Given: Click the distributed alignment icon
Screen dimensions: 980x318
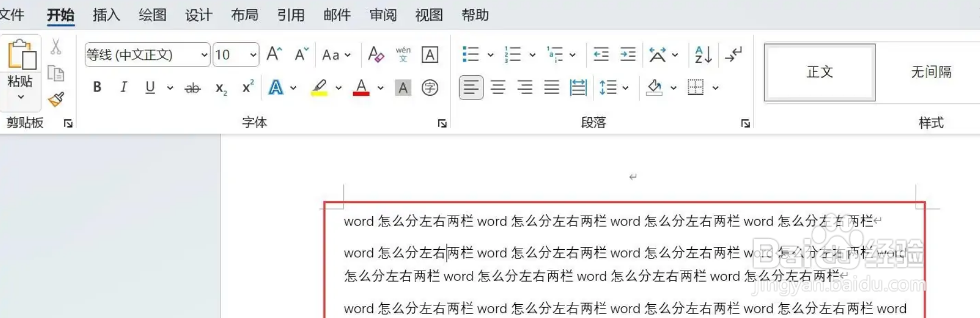Looking at the screenshot, I should [x=578, y=87].
